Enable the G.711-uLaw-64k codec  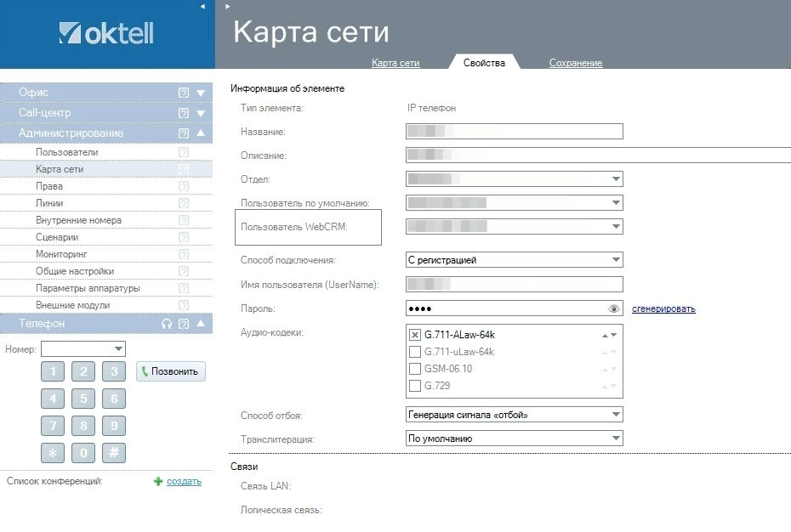[x=414, y=351]
